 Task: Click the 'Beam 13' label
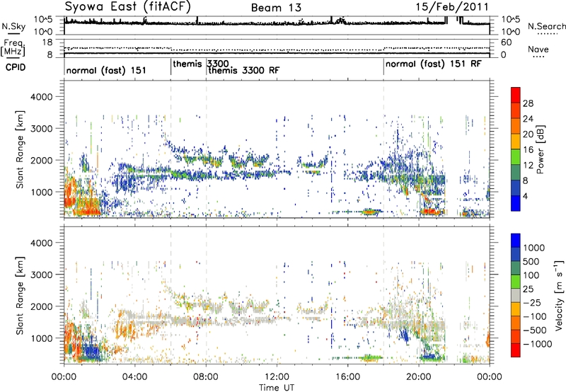point(276,8)
